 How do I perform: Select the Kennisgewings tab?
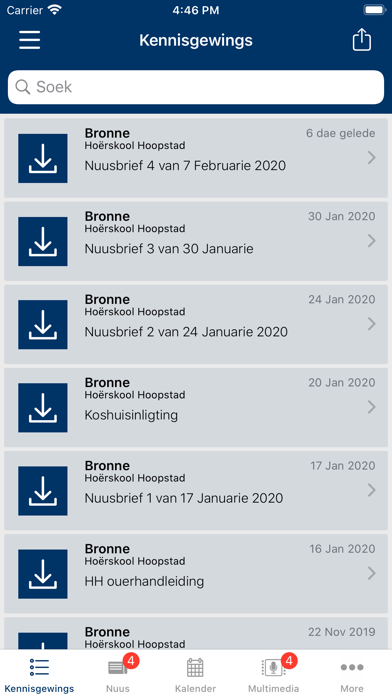pyautogui.click(x=39, y=673)
